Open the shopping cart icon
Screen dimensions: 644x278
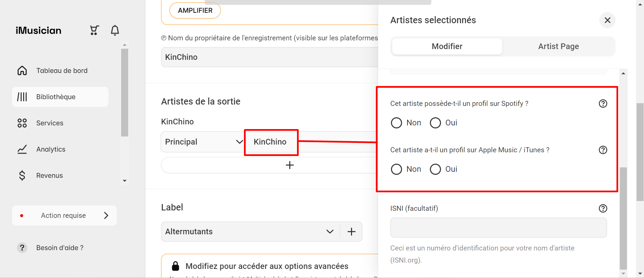[94, 30]
